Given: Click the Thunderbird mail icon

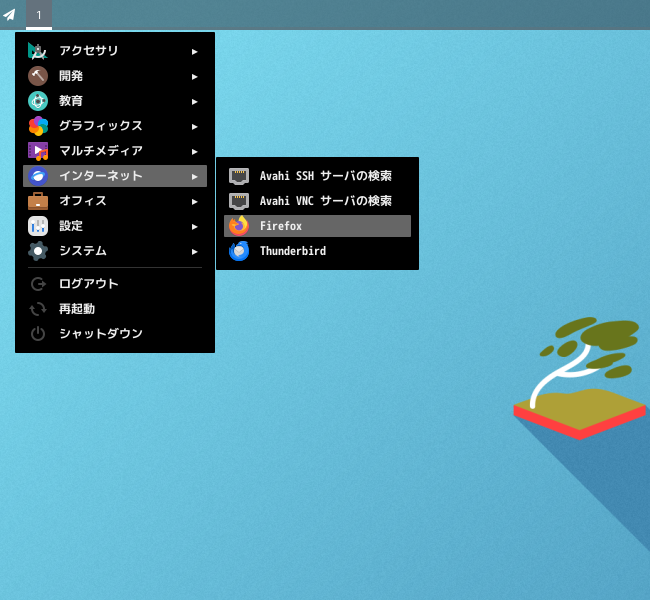Looking at the screenshot, I should [x=239, y=251].
